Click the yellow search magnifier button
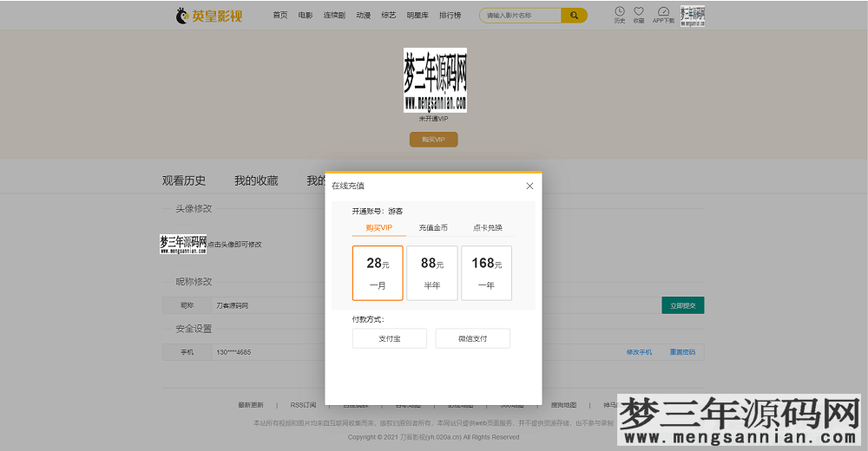Image resolution: width=868 pixels, height=451 pixels. click(574, 16)
